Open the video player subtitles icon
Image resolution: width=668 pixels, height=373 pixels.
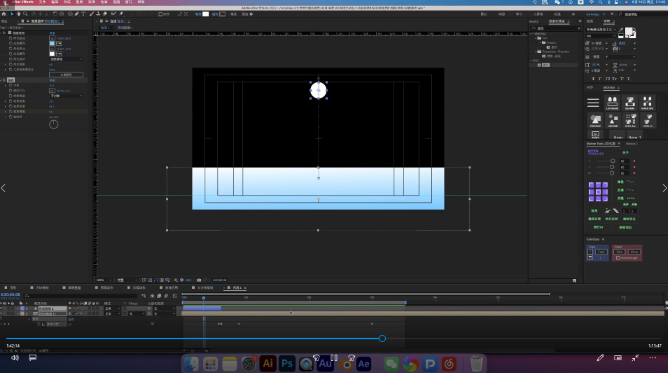coord(32,358)
